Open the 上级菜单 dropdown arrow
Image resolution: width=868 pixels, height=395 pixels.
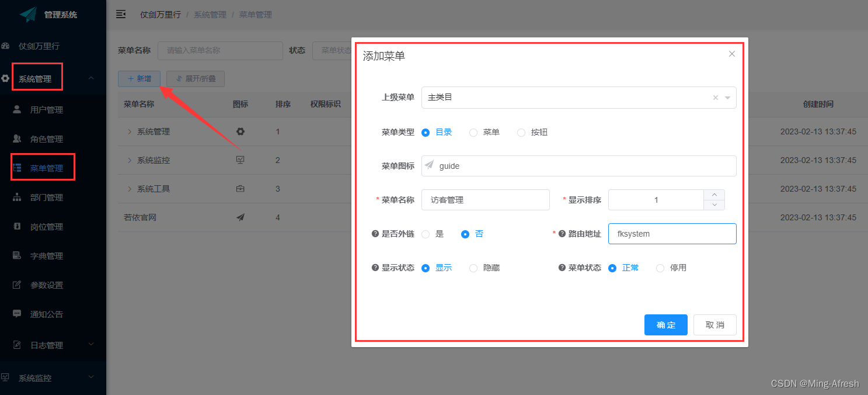point(727,98)
